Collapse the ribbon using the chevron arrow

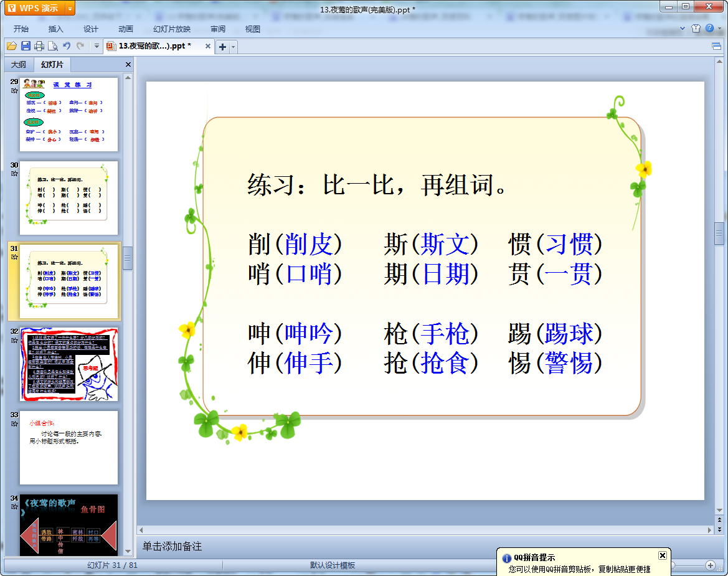tap(683, 29)
